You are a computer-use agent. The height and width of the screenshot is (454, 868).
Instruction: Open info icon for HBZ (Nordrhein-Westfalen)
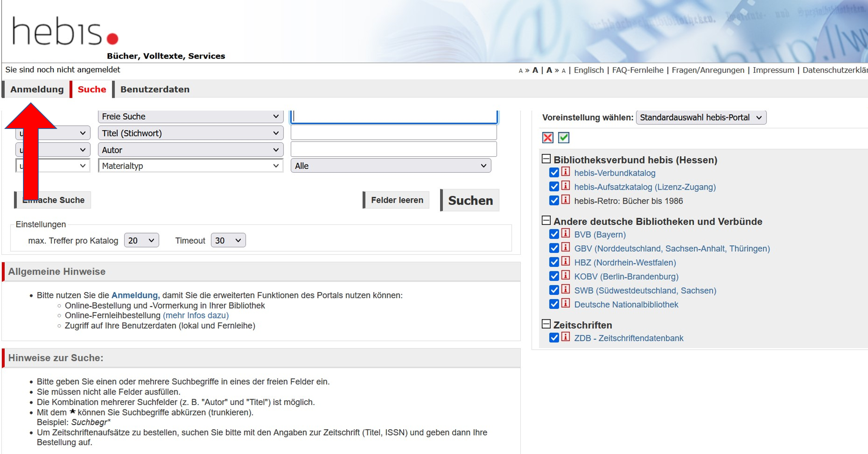[x=566, y=261]
